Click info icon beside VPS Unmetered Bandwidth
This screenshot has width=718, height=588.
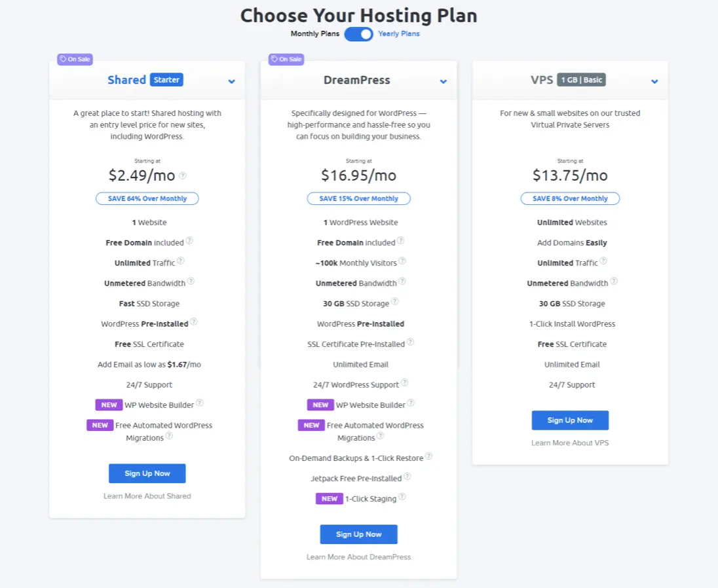pos(614,282)
